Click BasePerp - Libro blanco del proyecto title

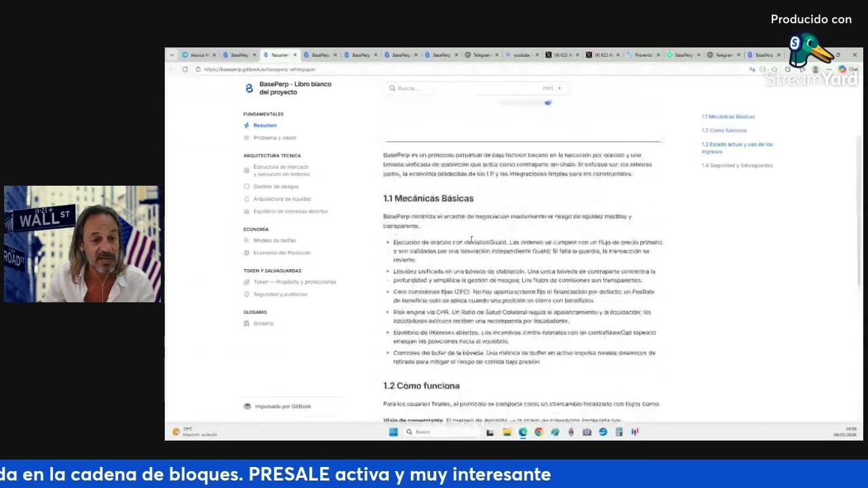(295, 88)
